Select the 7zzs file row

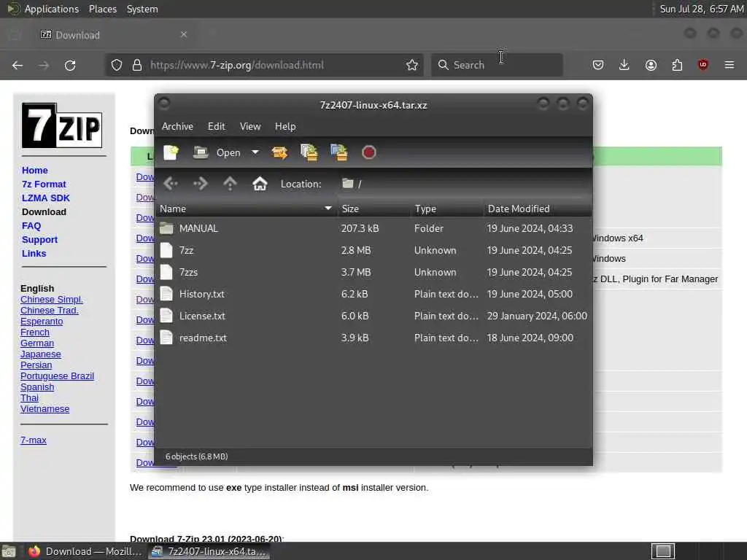tap(373, 272)
